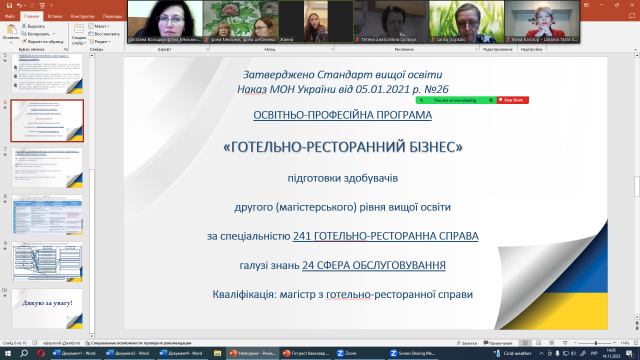The image size is (640, 360).
Task: Switch to slide sorter view icon
Action: (x=539, y=343)
